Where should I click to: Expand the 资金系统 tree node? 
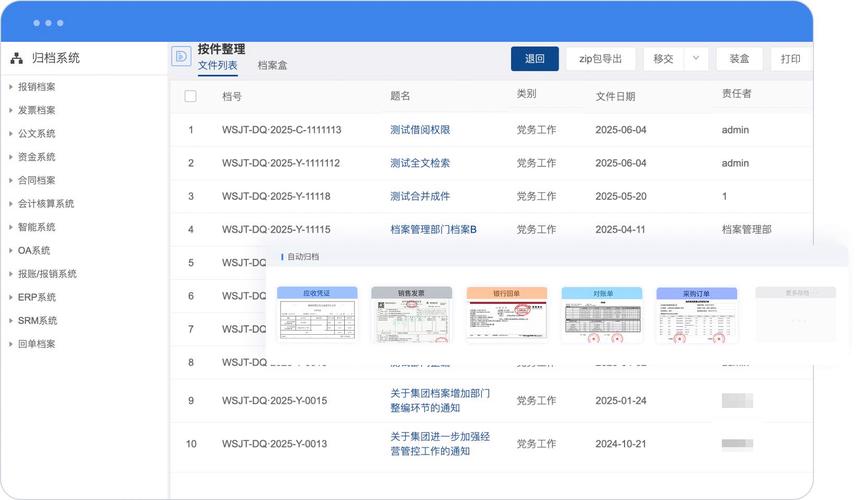click(10, 157)
